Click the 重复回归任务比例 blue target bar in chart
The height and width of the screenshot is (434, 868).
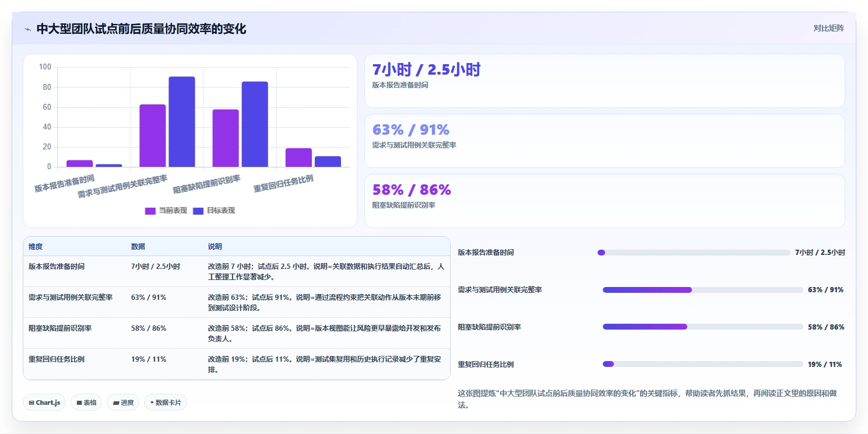tap(328, 162)
